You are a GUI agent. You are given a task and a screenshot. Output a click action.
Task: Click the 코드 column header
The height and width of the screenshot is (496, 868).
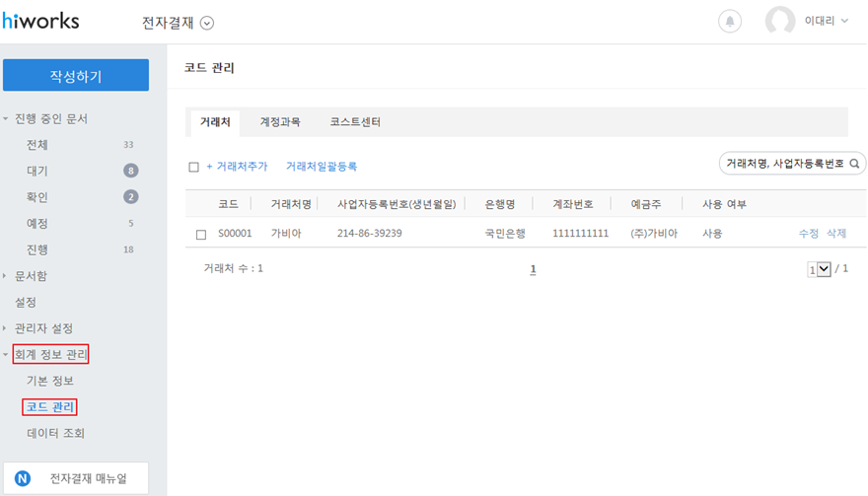coord(228,204)
